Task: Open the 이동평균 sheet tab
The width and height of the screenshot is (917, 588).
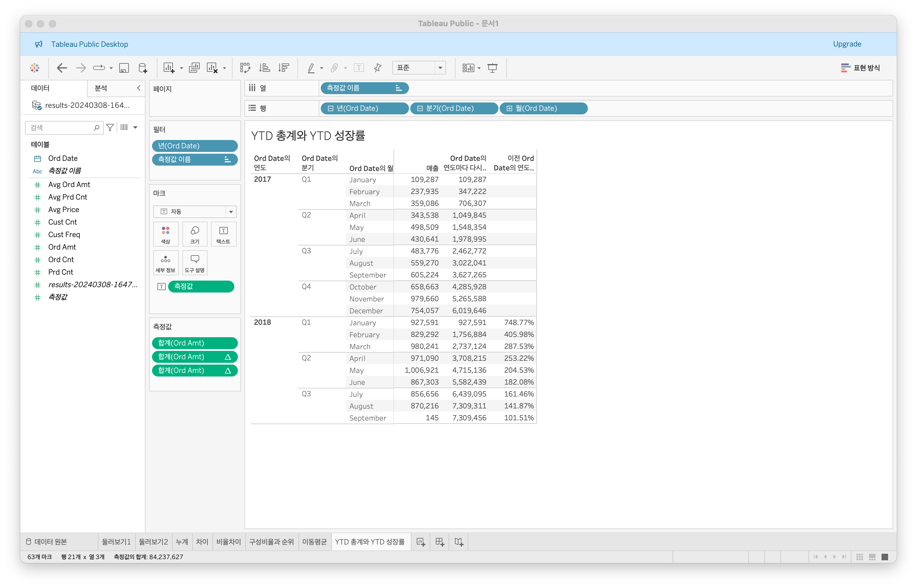Action: pos(314,542)
